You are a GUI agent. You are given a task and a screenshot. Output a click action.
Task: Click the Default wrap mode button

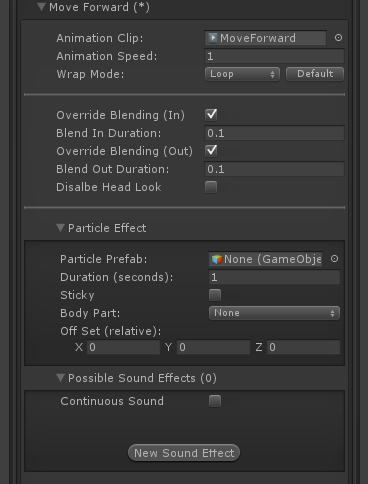pos(315,74)
